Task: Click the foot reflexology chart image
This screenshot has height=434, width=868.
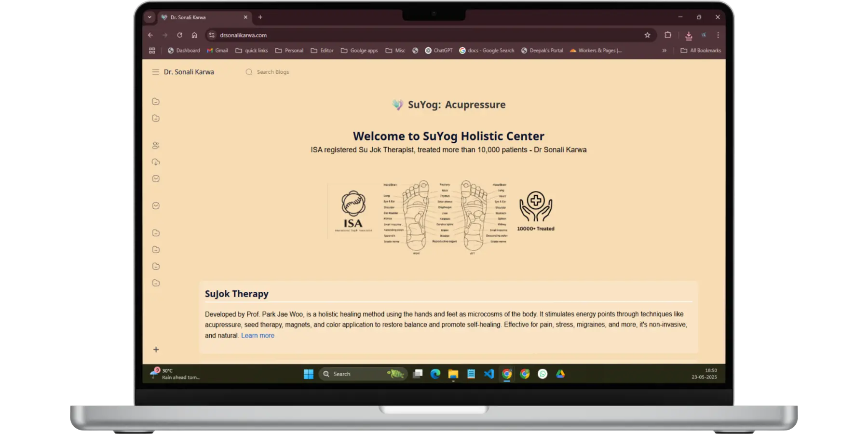Action: [445, 217]
